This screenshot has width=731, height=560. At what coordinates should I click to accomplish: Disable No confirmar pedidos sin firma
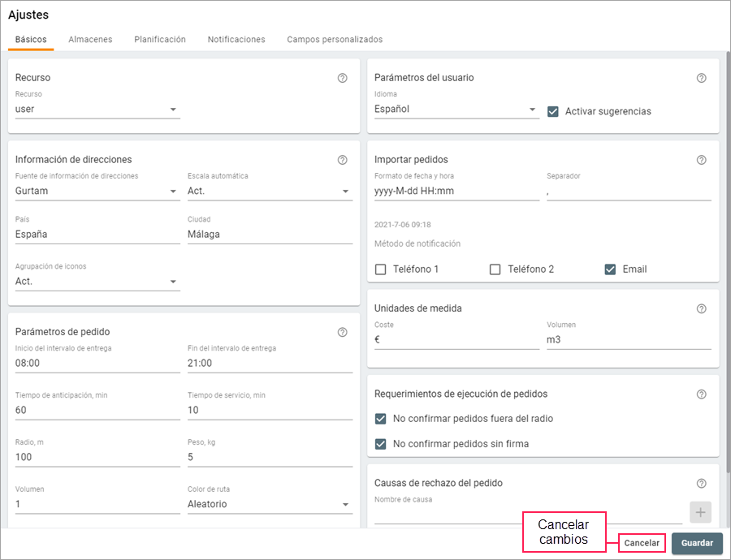coord(381,444)
